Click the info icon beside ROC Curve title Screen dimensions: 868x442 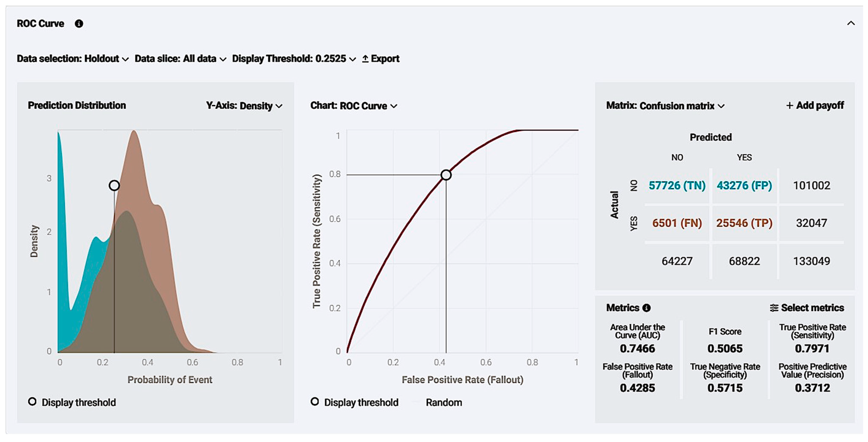click(x=79, y=23)
